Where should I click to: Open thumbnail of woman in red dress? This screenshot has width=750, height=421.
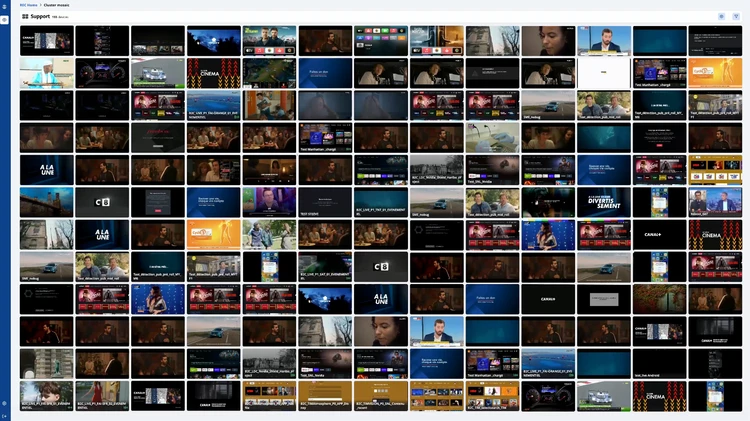point(102,396)
